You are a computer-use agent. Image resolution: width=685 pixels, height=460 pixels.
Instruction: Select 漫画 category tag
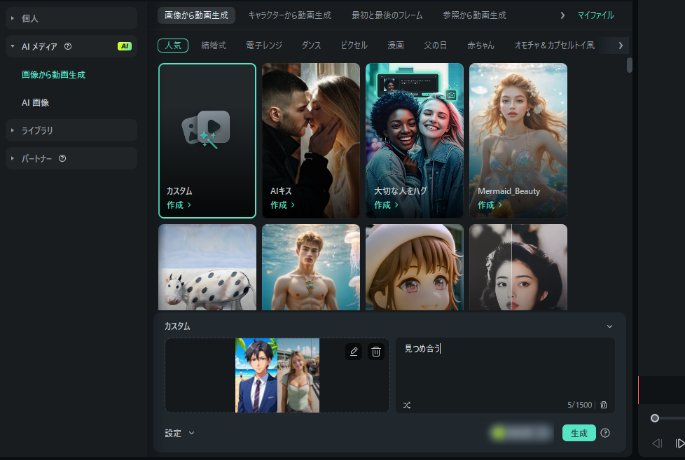(395, 45)
